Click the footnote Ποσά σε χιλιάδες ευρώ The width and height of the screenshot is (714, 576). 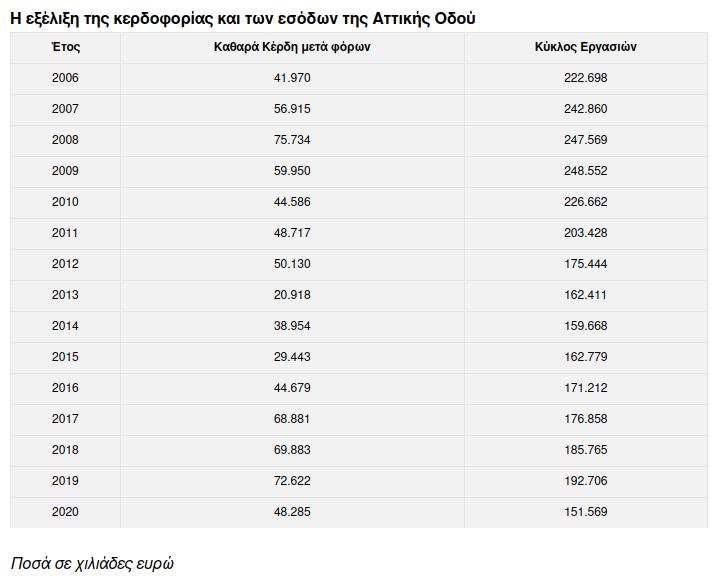click(x=92, y=563)
